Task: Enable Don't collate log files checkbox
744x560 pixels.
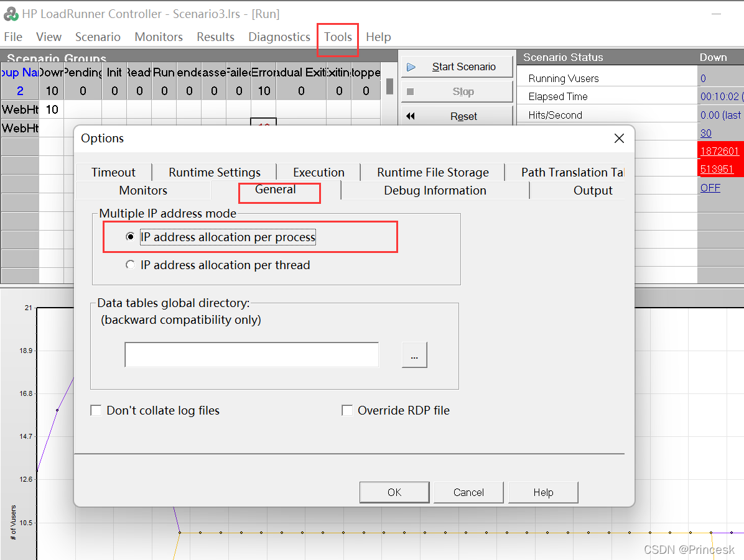Action: (96, 411)
